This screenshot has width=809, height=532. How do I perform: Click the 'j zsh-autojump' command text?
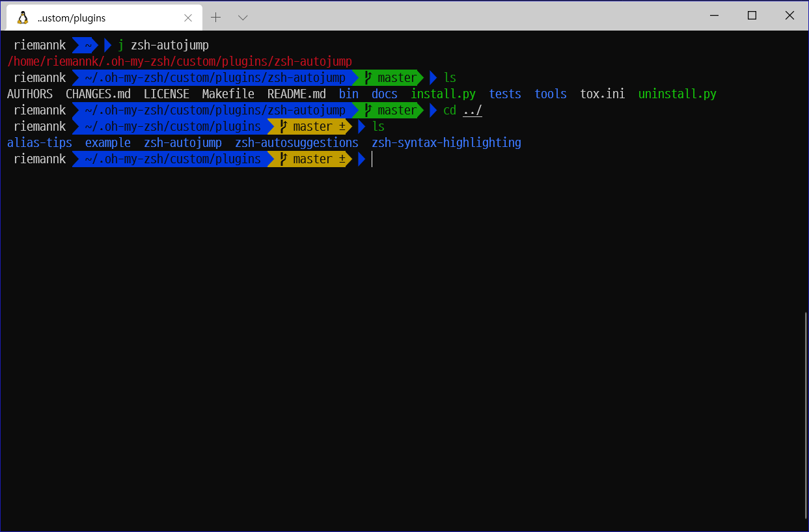click(x=163, y=45)
